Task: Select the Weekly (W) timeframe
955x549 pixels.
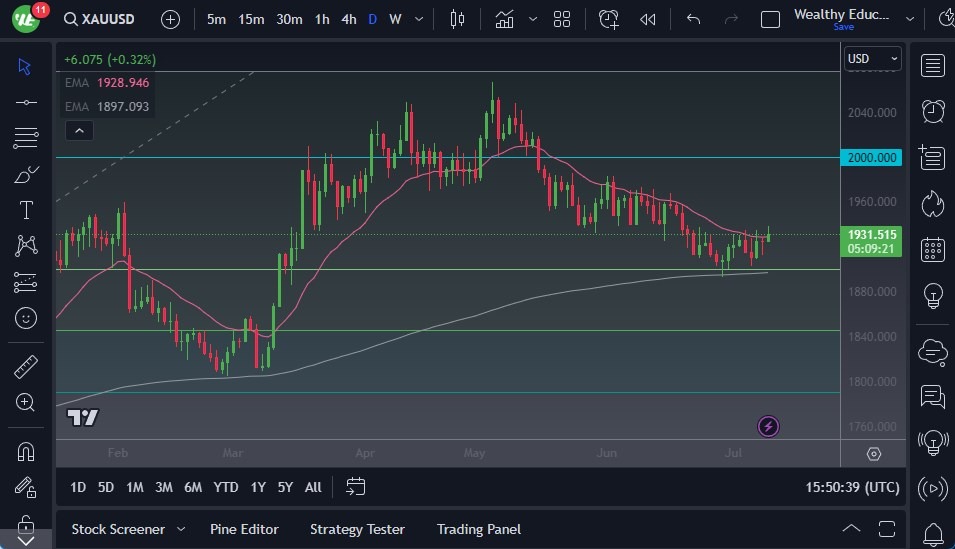Action: 395,19
